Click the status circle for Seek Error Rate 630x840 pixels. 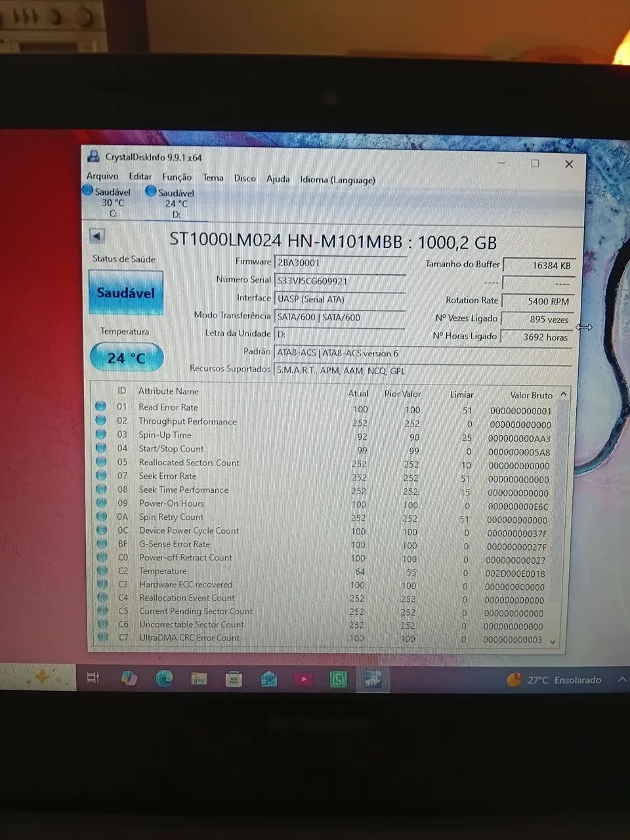[x=101, y=476]
